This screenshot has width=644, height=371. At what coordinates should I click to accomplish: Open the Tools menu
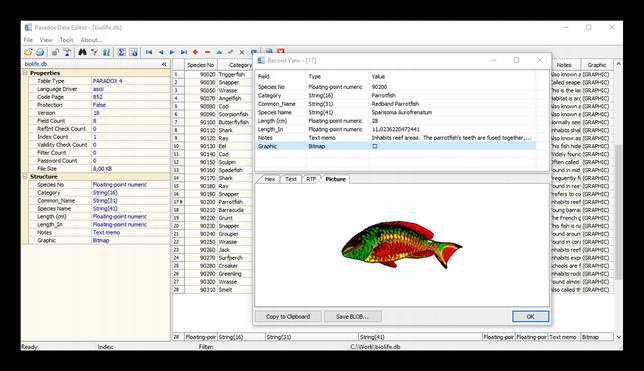pyautogui.click(x=67, y=40)
